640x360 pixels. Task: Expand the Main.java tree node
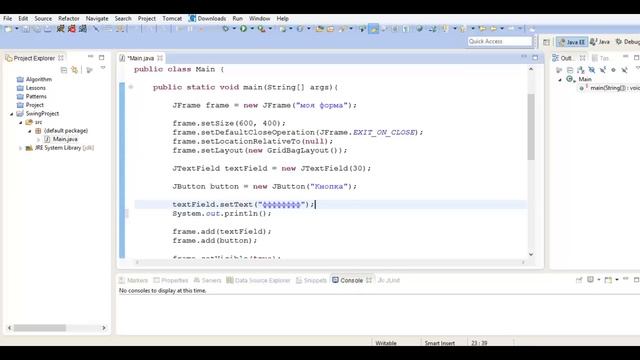click(x=38, y=140)
